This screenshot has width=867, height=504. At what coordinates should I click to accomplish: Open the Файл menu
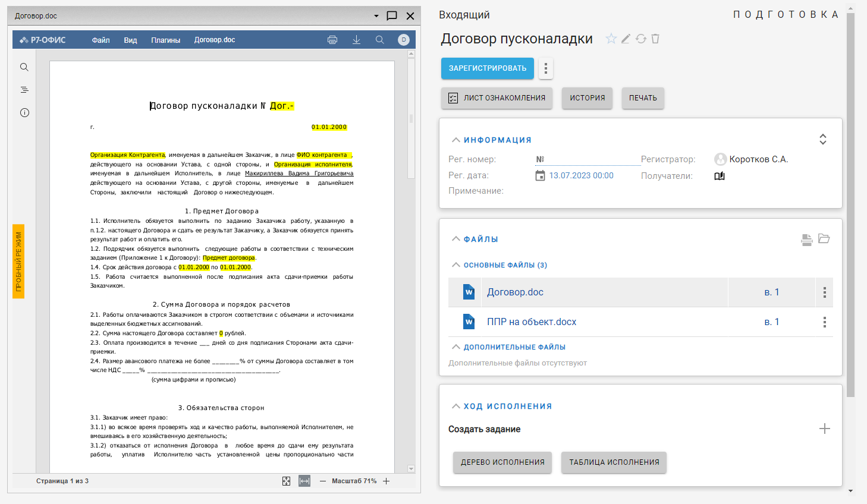100,40
